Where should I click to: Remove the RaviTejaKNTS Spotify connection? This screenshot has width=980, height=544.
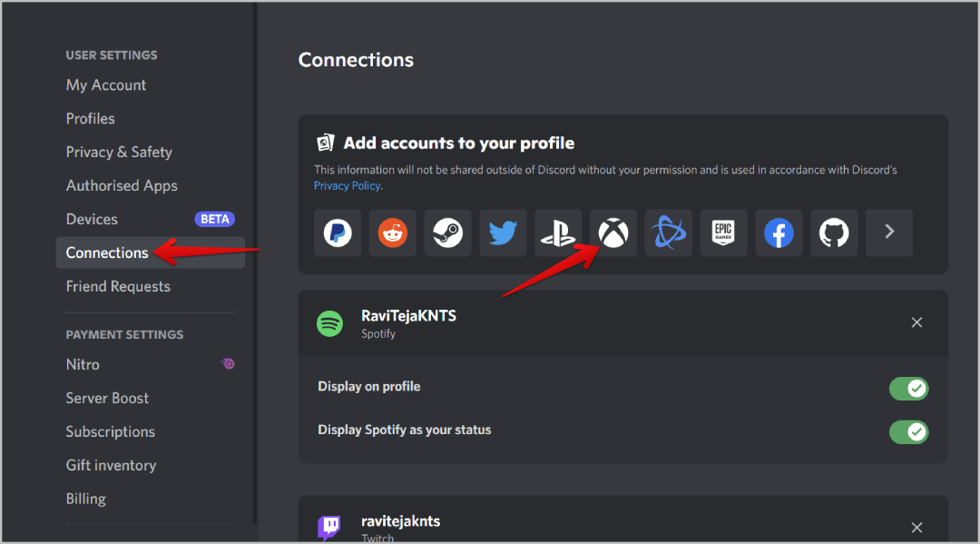(916, 322)
